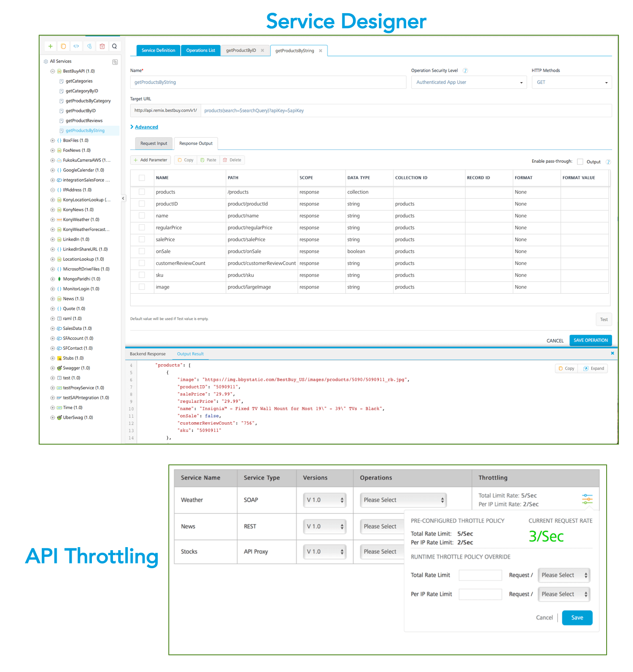Screen dimensions: 633x672
Task: Switch to the getProductByID tab
Action: click(x=241, y=51)
